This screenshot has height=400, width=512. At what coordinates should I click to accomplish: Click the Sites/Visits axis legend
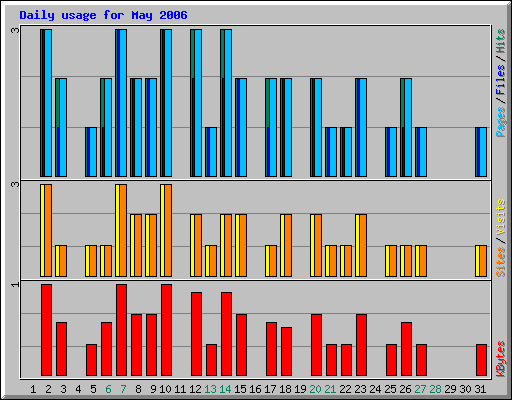point(500,238)
